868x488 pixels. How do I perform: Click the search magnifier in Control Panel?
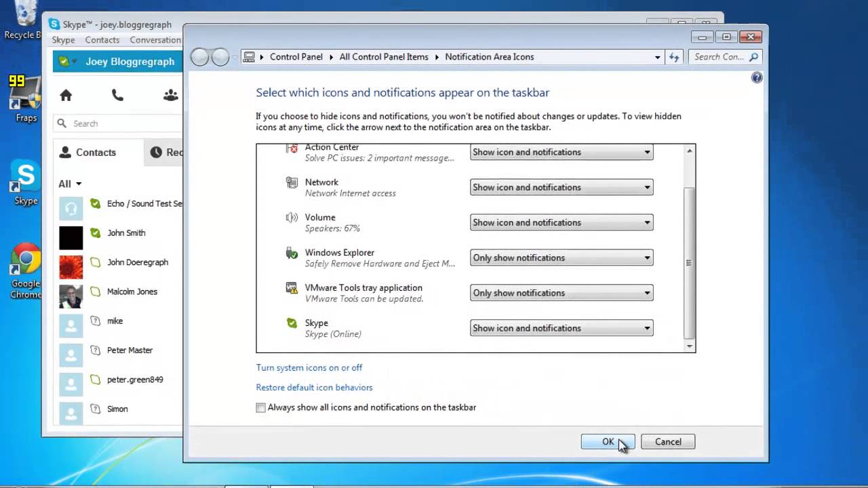click(754, 57)
